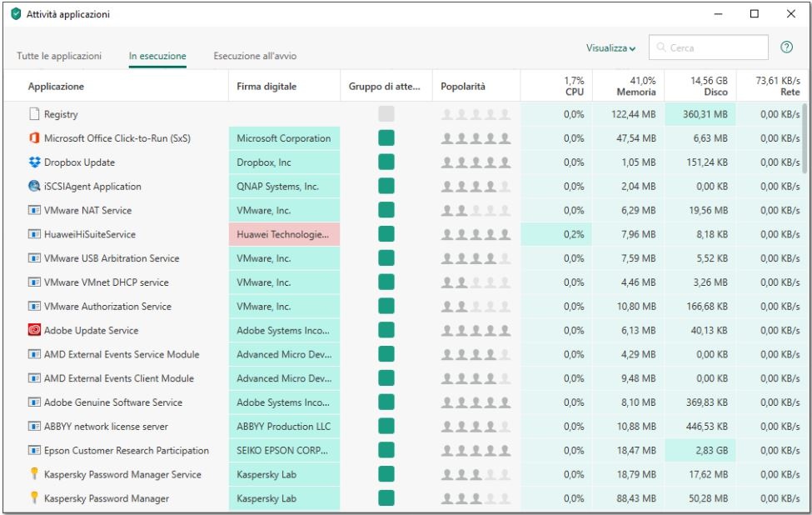
Task: Open the Visualizza dropdown menu
Action: (x=610, y=48)
